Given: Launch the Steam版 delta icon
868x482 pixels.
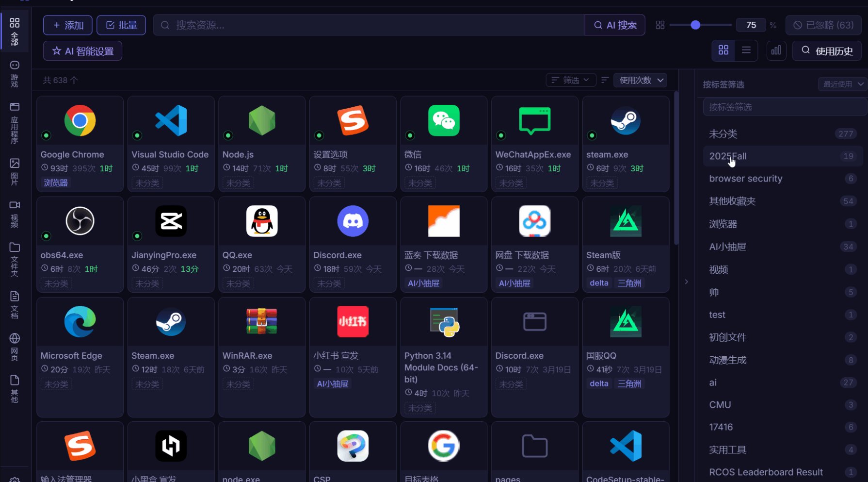Looking at the screenshot, I should [626, 221].
